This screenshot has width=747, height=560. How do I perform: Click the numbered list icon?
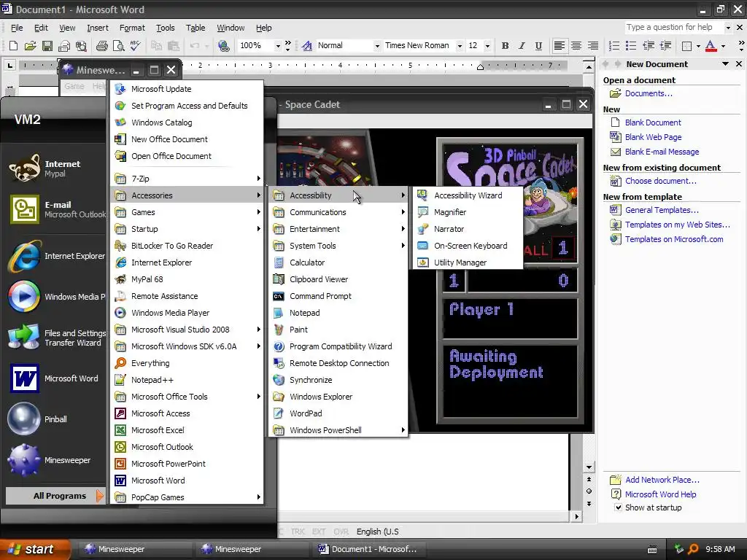[x=614, y=46]
